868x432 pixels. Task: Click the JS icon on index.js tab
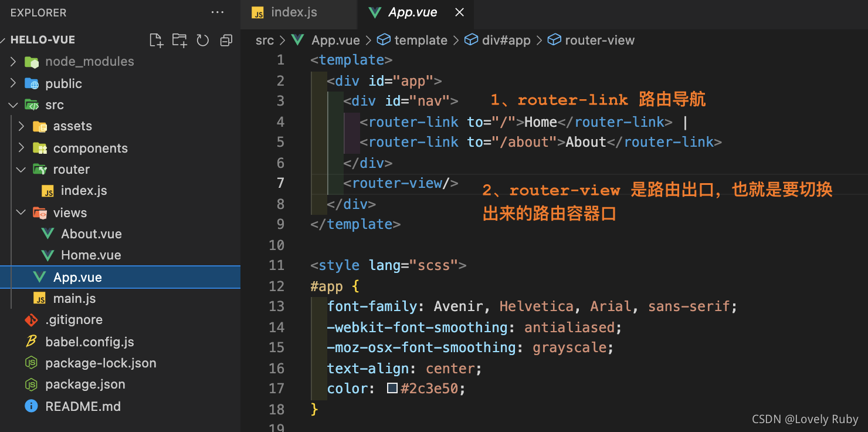point(258,13)
